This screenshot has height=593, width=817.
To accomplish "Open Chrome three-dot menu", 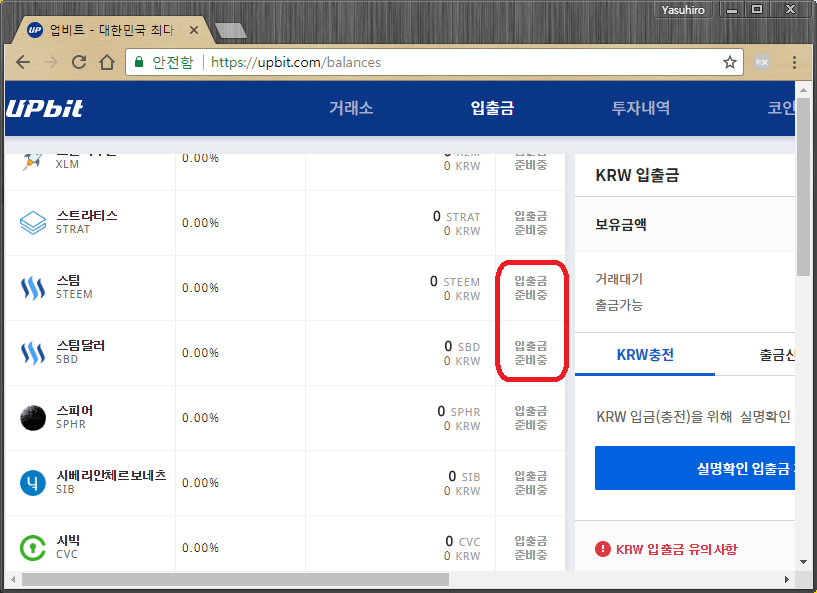I will pyautogui.click(x=794, y=63).
